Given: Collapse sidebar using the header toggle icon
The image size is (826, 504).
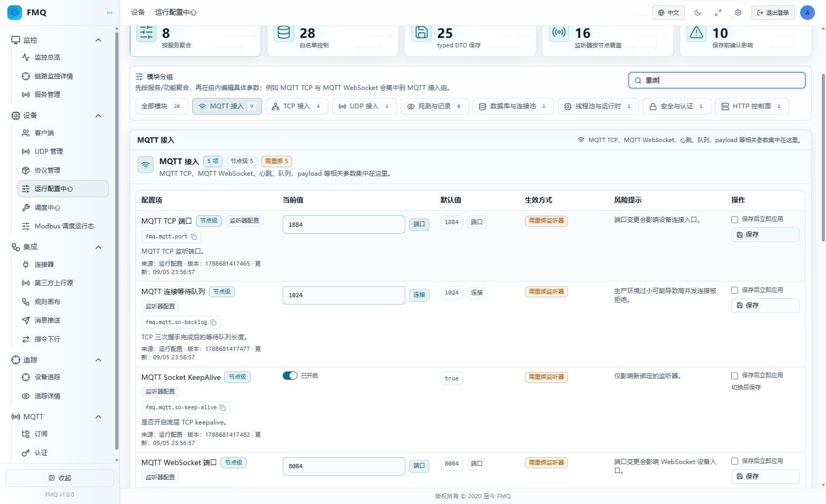Looking at the screenshot, I should (x=110, y=13).
